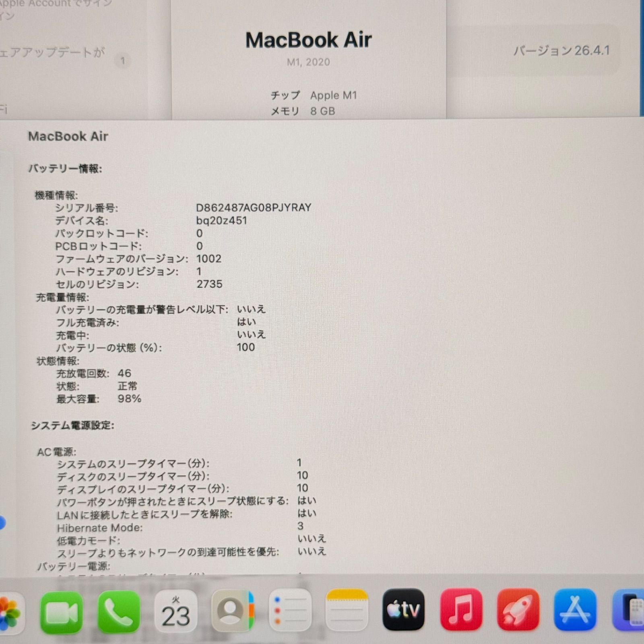Screen dimensions: 644x644
Task: Click the メモリ 8 GB line
Action: tap(303, 111)
